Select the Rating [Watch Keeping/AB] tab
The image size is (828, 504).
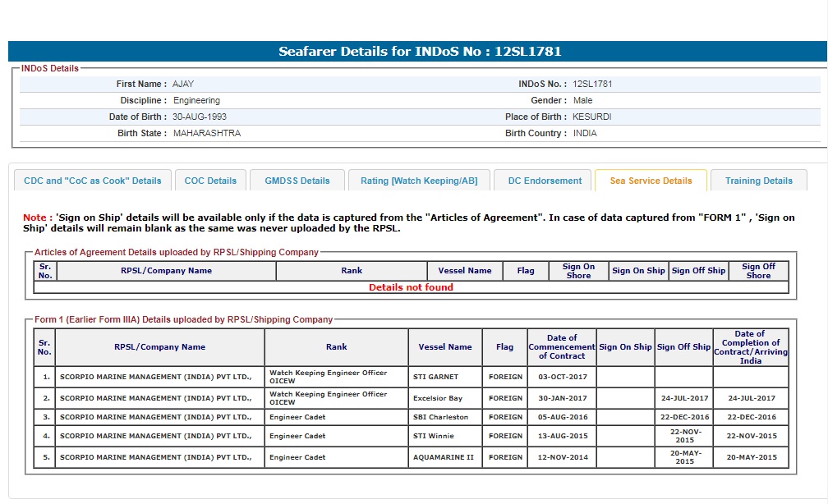pyautogui.click(x=420, y=181)
